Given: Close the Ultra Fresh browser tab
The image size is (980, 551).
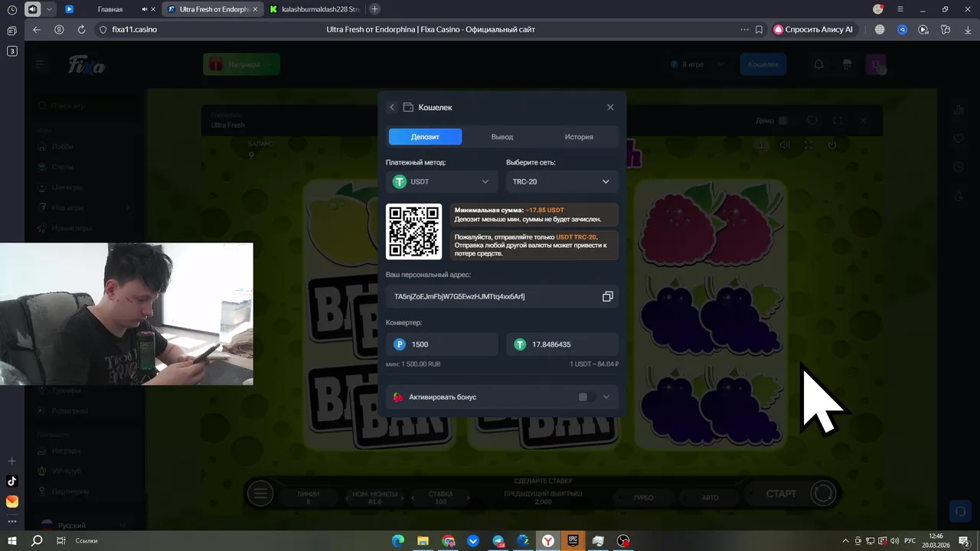Looking at the screenshot, I should click(255, 9).
